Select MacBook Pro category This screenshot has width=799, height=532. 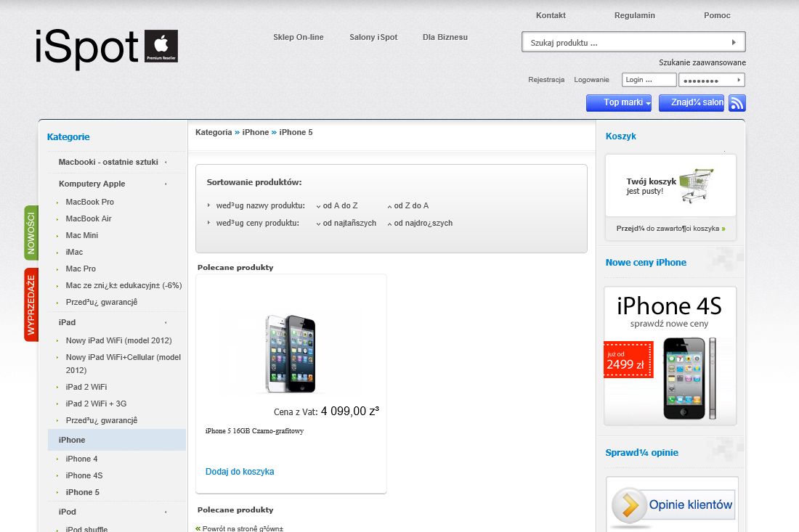pos(89,202)
